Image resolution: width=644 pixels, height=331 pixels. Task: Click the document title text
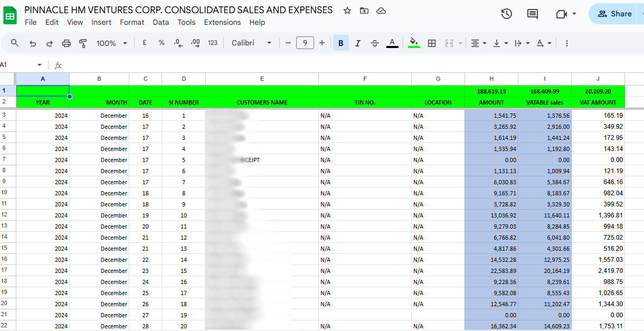pos(178,10)
